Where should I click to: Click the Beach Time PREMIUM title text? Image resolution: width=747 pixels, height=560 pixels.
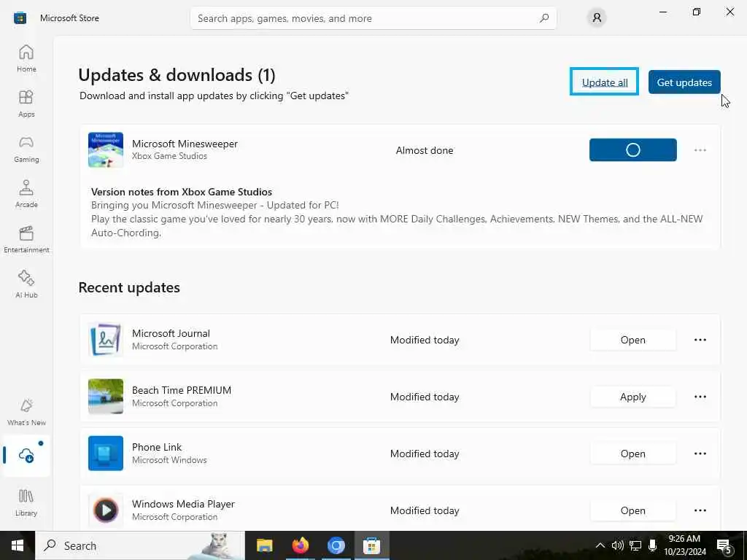pos(182,390)
